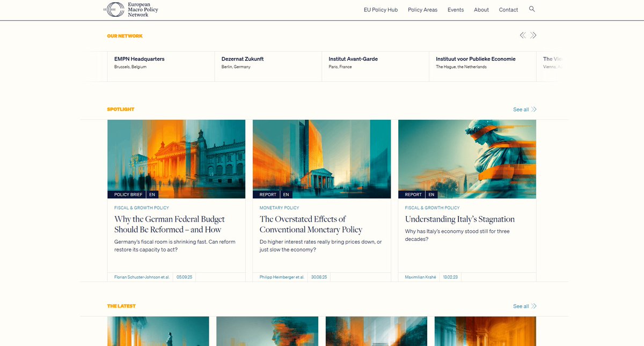This screenshot has height=346, width=644.
Task: Click the 'Brussels, Belgium' location text
Action: tap(130, 67)
